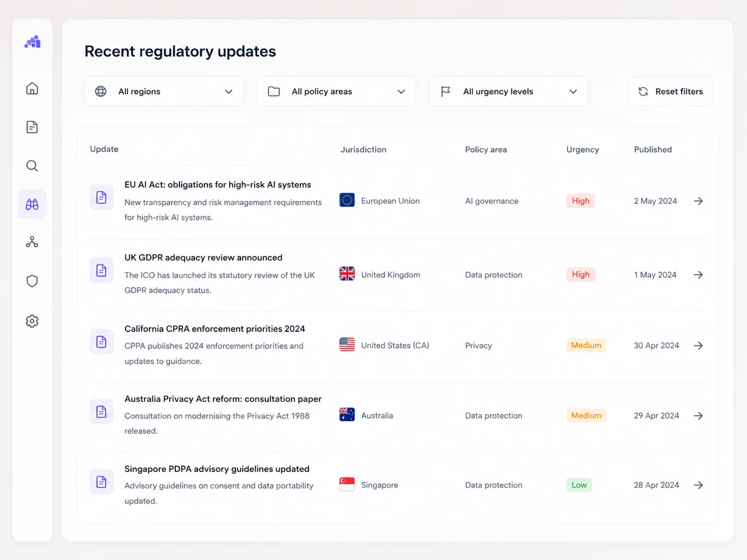Screen dimensions: 747x560
Task: Sort by the Policy area column header
Action: pyautogui.click(x=486, y=150)
